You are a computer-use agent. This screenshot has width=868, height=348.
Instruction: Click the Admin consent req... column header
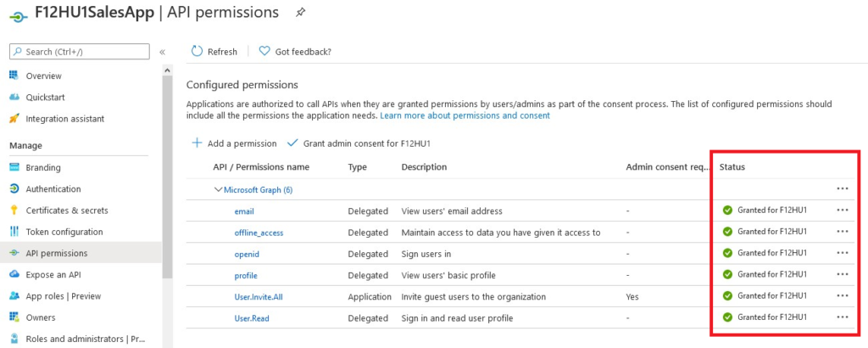(x=667, y=167)
